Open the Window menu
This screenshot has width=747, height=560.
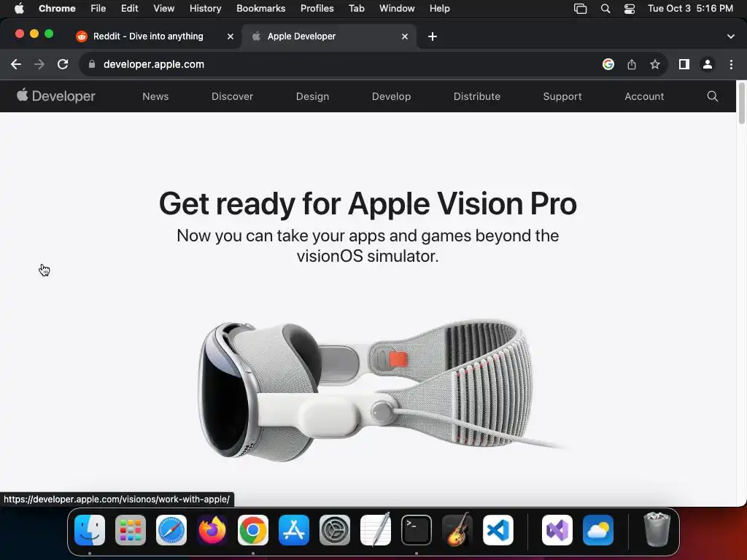(398, 9)
